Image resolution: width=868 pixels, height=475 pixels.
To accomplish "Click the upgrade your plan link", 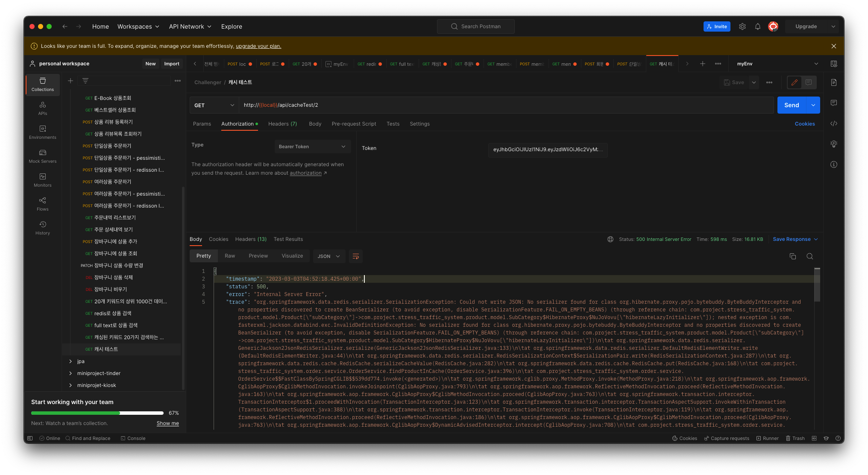I will coord(258,46).
